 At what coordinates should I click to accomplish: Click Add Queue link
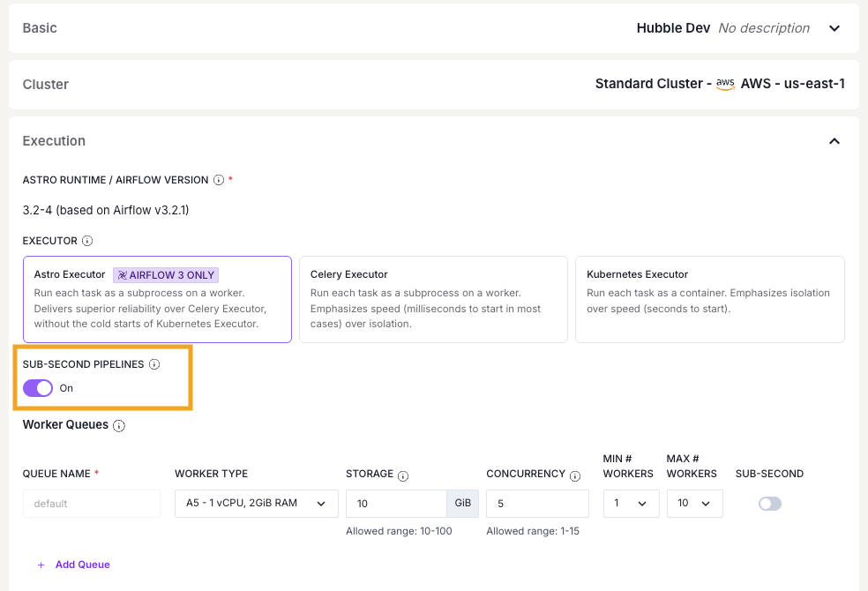(83, 565)
